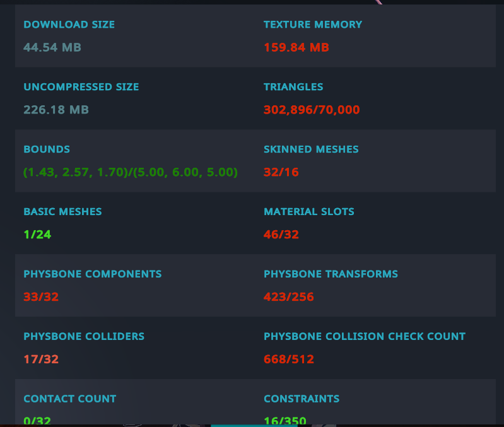504x427 pixels.
Task: Click the Bounds stat label
Action: 47,149
